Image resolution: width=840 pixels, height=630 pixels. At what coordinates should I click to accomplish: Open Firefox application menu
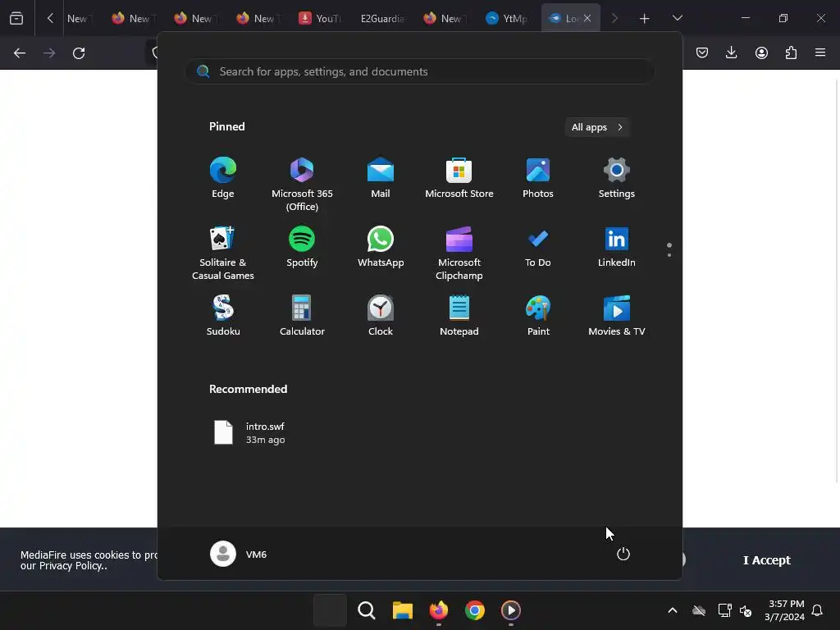coord(820,52)
